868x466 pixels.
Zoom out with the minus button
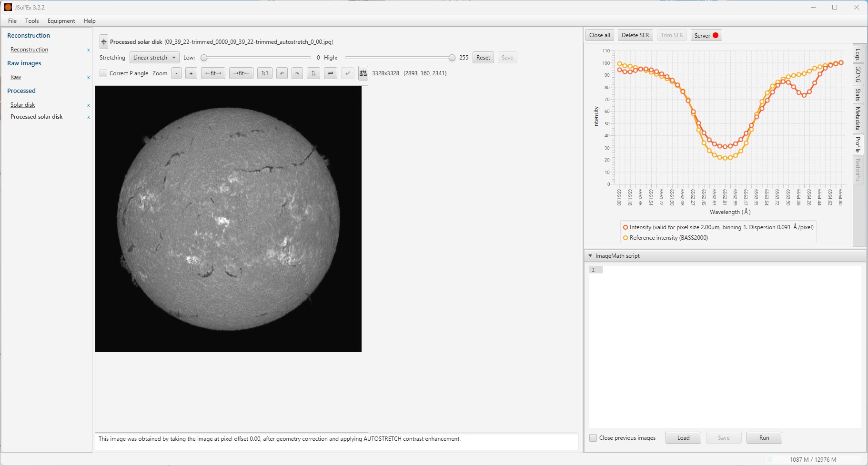pyautogui.click(x=176, y=73)
